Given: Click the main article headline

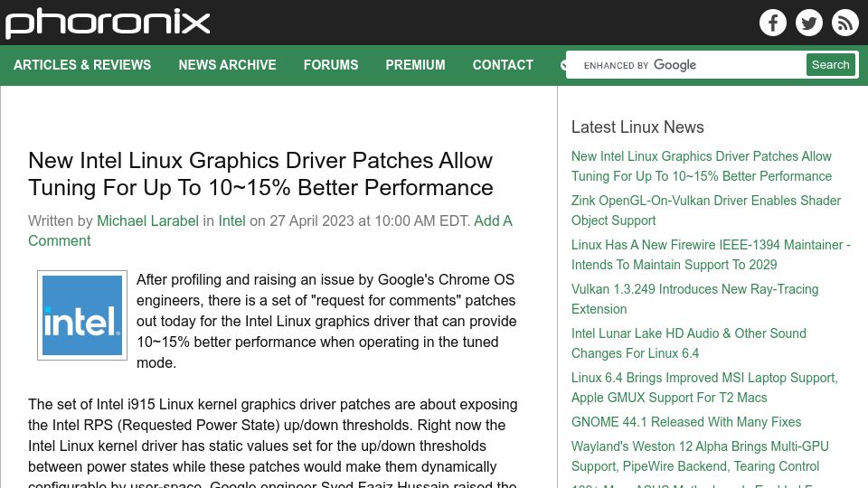Looking at the screenshot, I should coord(260,174).
